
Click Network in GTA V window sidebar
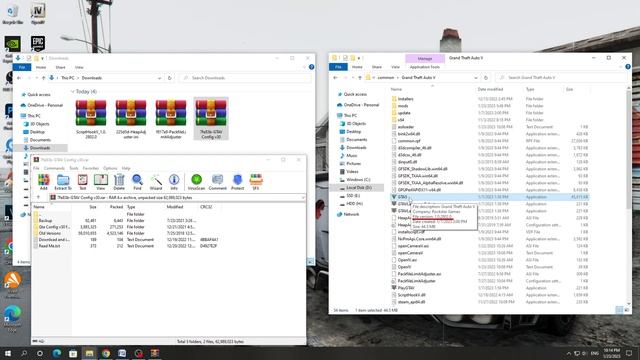point(351,214)
